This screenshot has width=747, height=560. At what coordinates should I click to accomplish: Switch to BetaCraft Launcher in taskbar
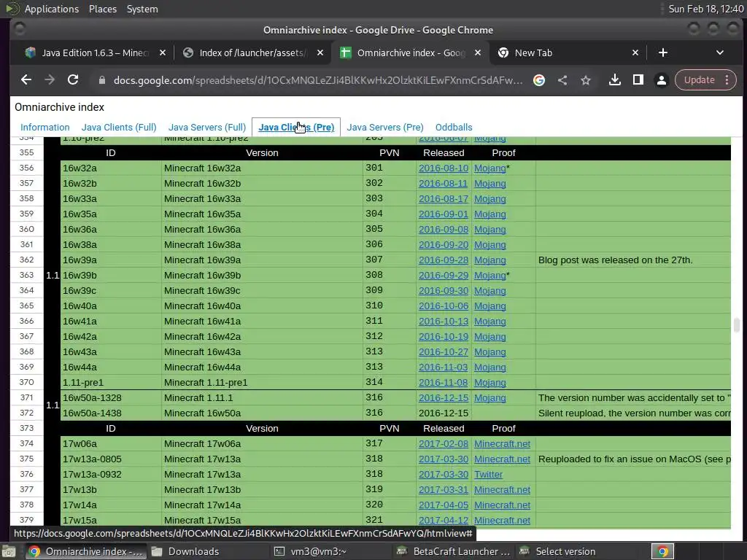tap(454, 551)
